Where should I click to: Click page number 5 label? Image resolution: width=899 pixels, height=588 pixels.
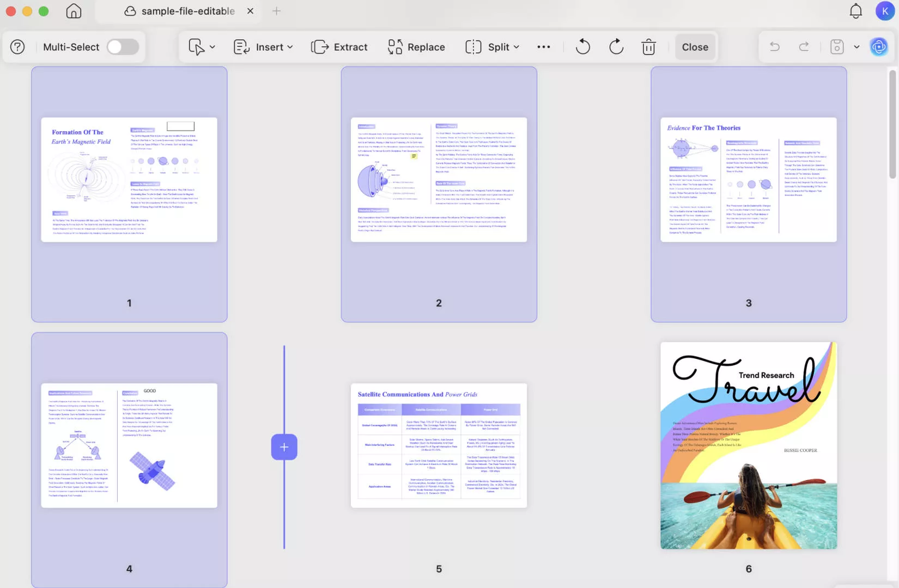[x=439, y=569]
